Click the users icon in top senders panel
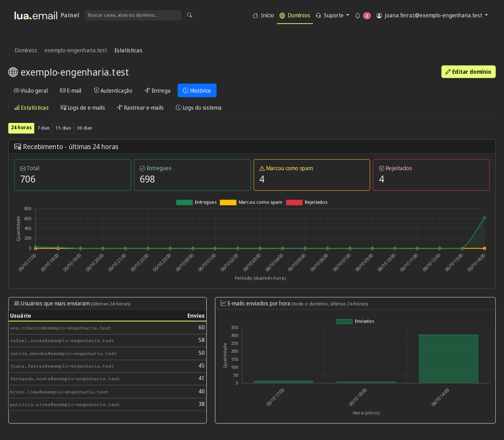 (17, 303)
